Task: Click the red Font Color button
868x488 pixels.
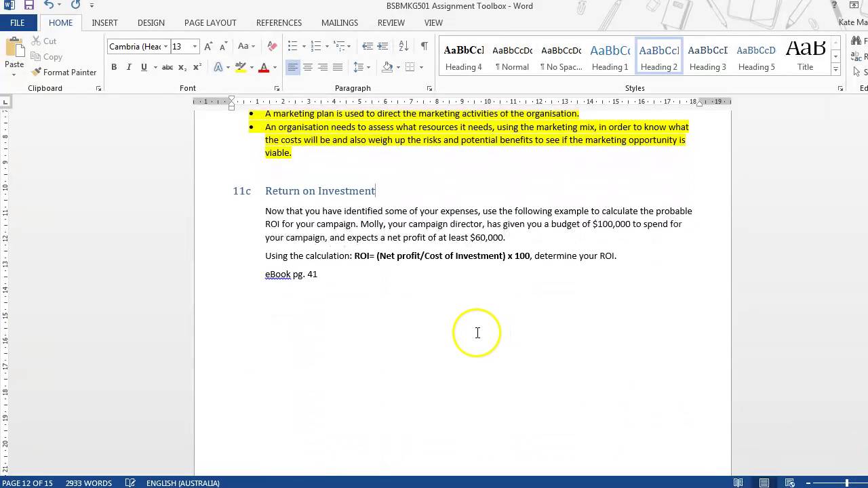Action: [x=264, y=67]
